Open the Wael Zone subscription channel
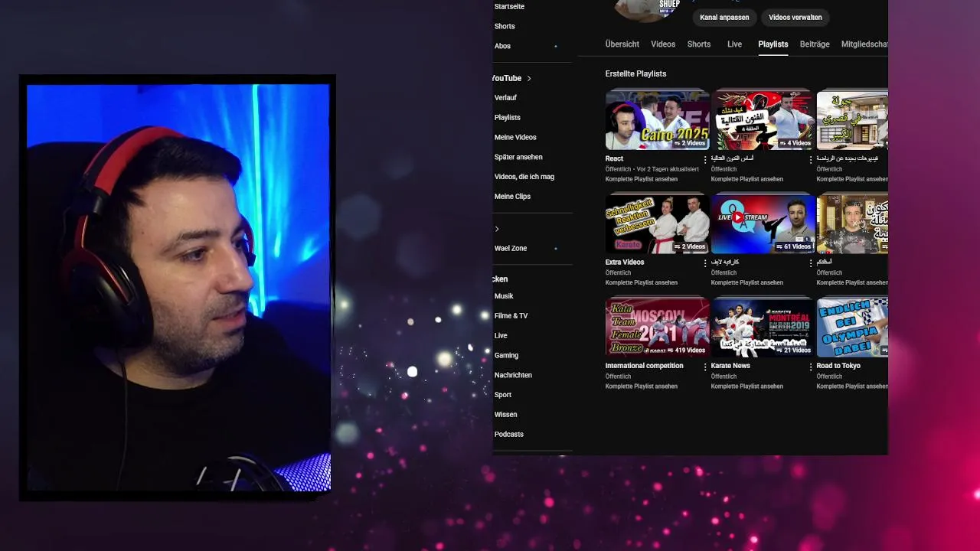The image size is (980, 551). [511, 249]
